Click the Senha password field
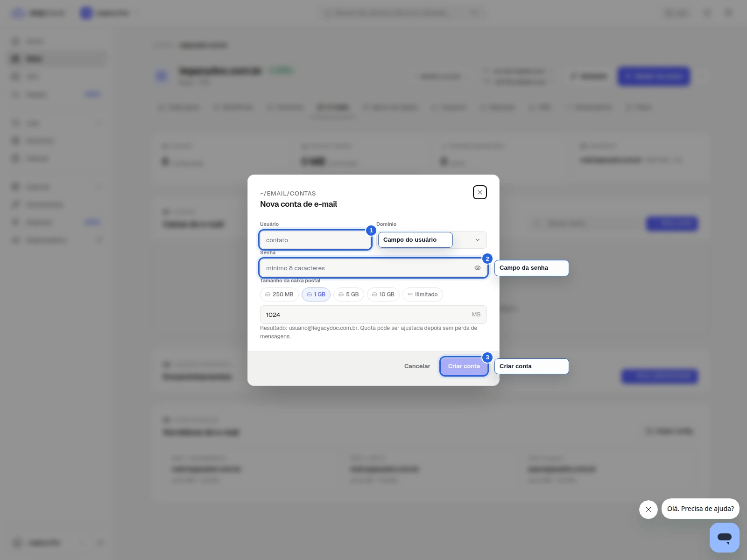The image size is (747, 560). [x=373, y=268]
